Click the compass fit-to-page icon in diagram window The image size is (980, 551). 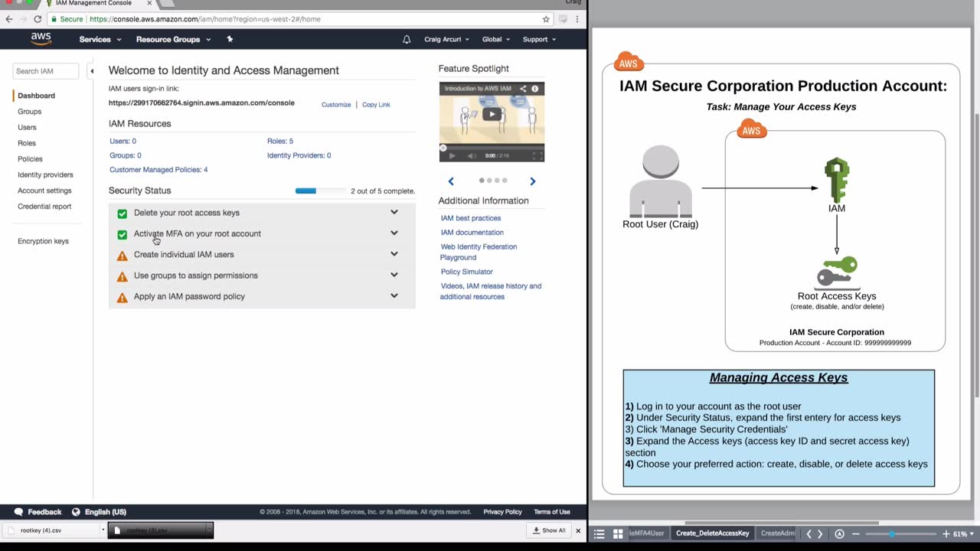pos(839,533)
